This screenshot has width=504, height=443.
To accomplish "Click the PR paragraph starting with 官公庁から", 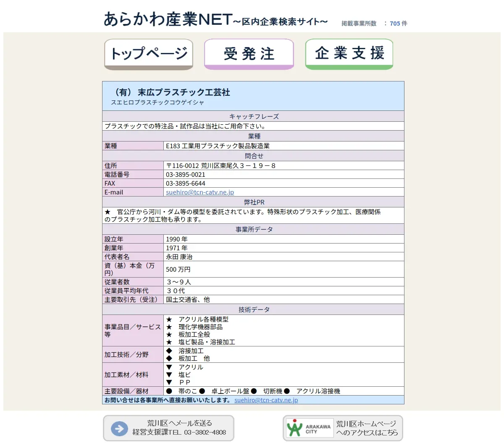I will (243, 215).
